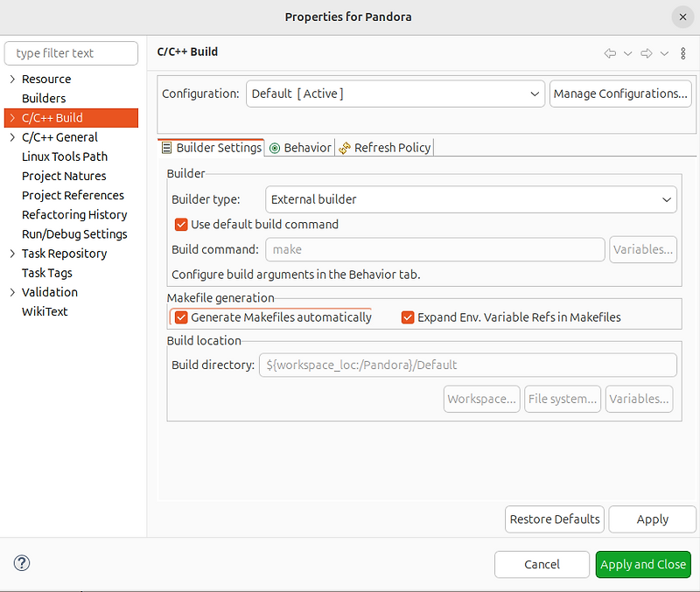
Task: Switch to the Behavior tab
Action: 300,148
